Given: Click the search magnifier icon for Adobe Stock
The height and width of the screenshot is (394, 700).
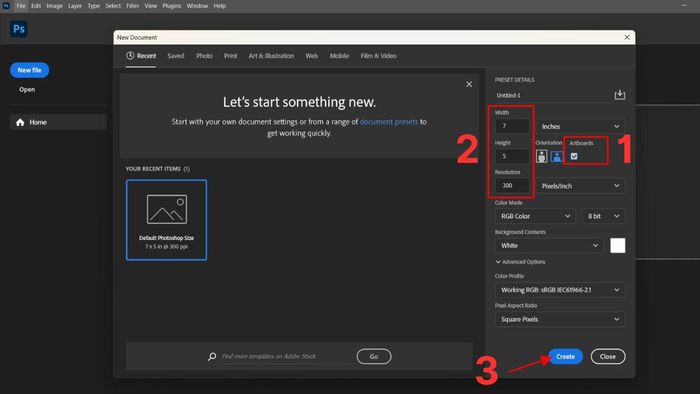Looking at the screenshot, I should click(x=212, y=356).
